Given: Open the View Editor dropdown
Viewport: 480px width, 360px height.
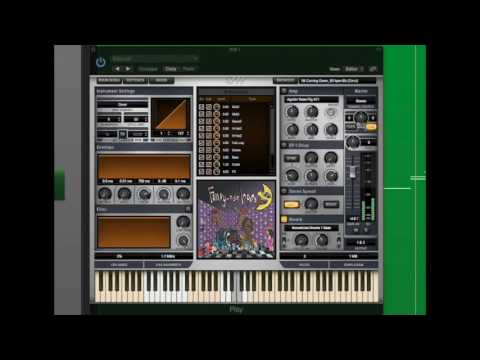Looking at the screenshot, I should (354, 69).
